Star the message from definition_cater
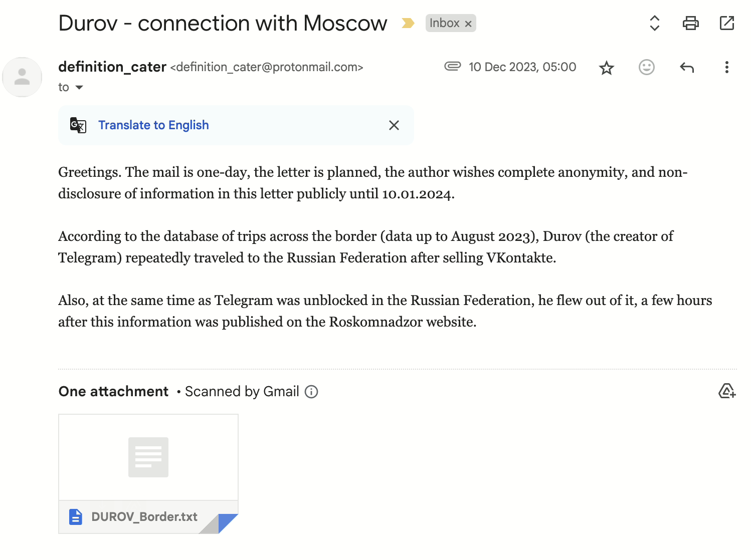This screenshot has width=751, height=560. coord(607,68)
